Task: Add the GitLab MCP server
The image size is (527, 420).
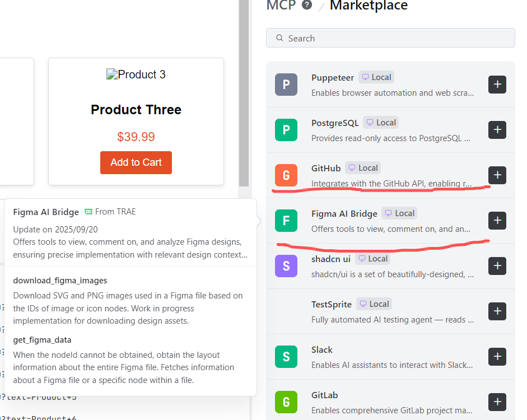Action: [497, 402]
